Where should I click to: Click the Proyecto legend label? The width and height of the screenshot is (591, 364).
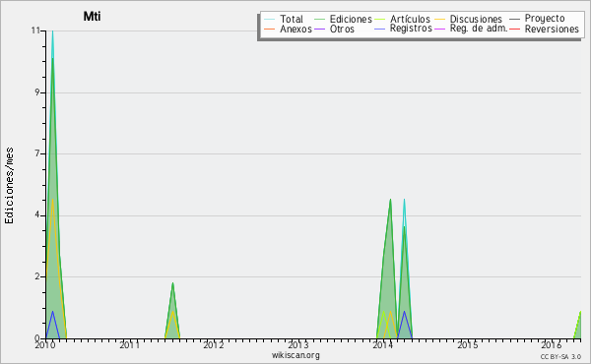(x=545, y=19)
